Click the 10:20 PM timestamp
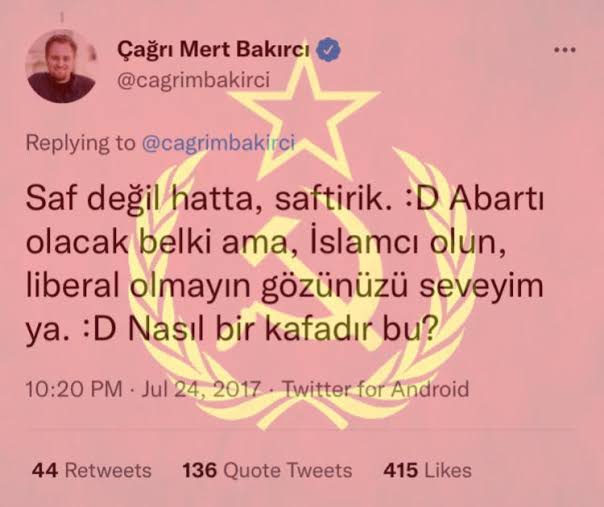Screen dimensions: 604x507 pyautogui.click(x=74, y=389)
